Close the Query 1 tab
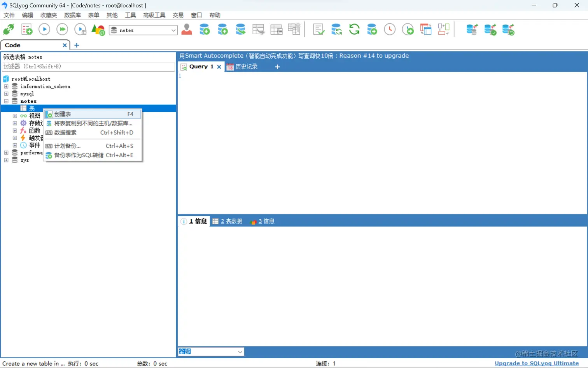The image size is (588, 368). [x=219, y=67]
